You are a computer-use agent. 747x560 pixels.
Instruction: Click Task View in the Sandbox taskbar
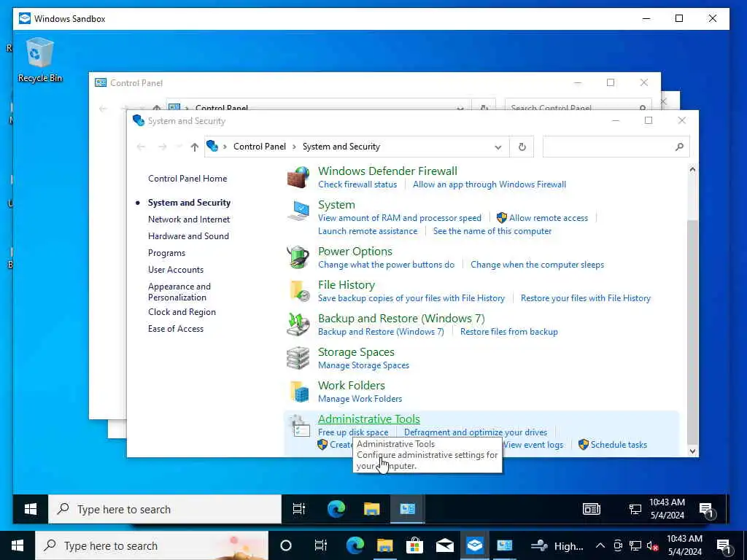click(299, 510)
